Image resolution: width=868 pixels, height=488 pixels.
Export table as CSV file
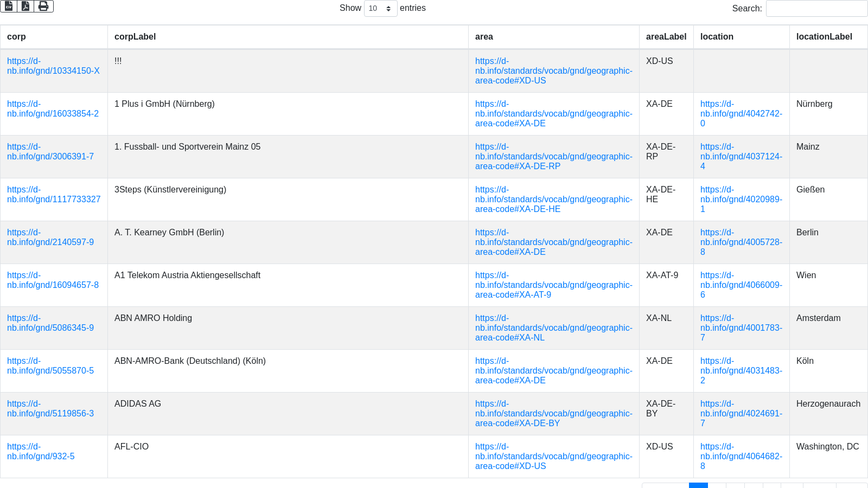9,6
